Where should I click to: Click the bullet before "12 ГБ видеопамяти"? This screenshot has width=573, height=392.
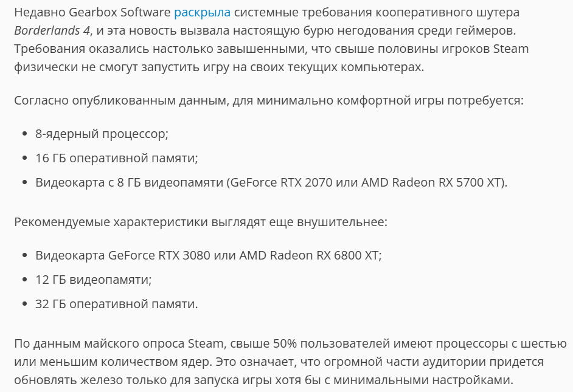coord(25,280)
